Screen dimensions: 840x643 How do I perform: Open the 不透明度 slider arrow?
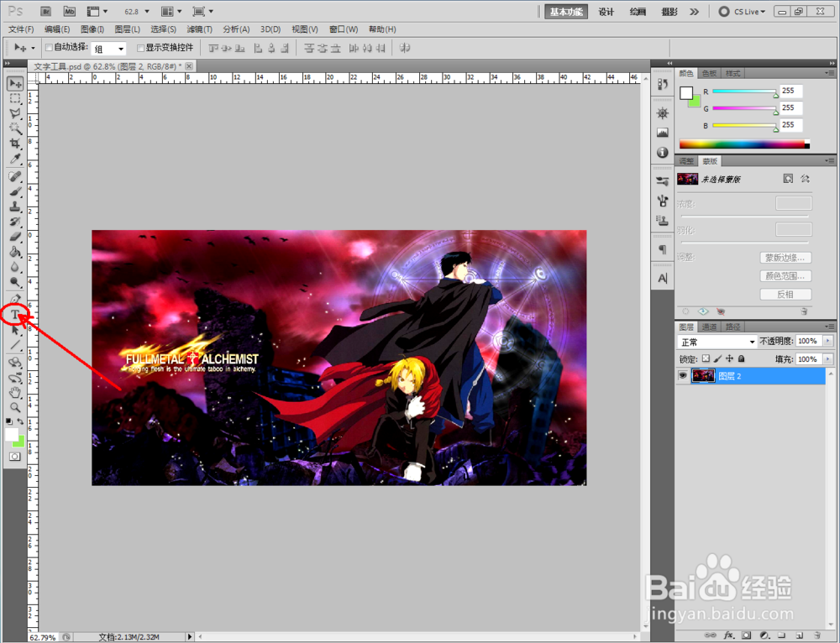coord(829,341)
